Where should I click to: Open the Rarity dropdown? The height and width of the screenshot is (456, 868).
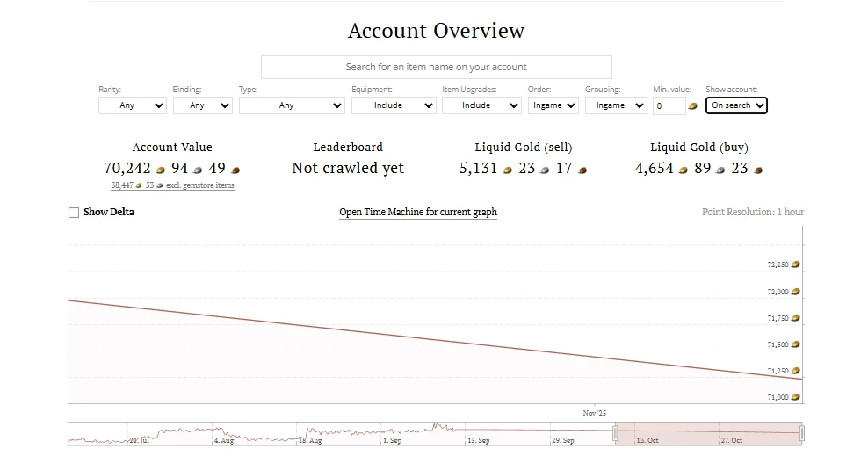[x=132, y=105]
